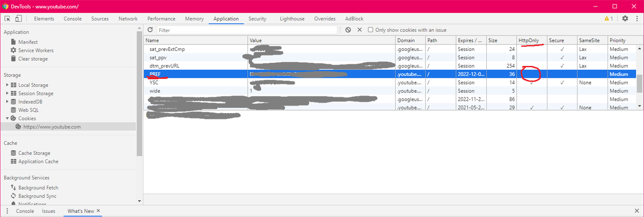Viewport: 644px width, 217px height.
Task: Sort cookies by Secure column
Action: 562,40
